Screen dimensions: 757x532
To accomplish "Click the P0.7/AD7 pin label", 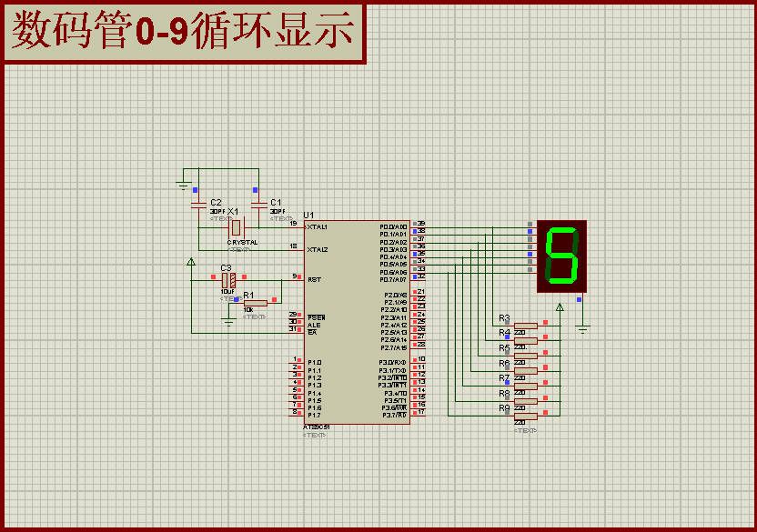I will pyautogui.click(x=393, y=279).
